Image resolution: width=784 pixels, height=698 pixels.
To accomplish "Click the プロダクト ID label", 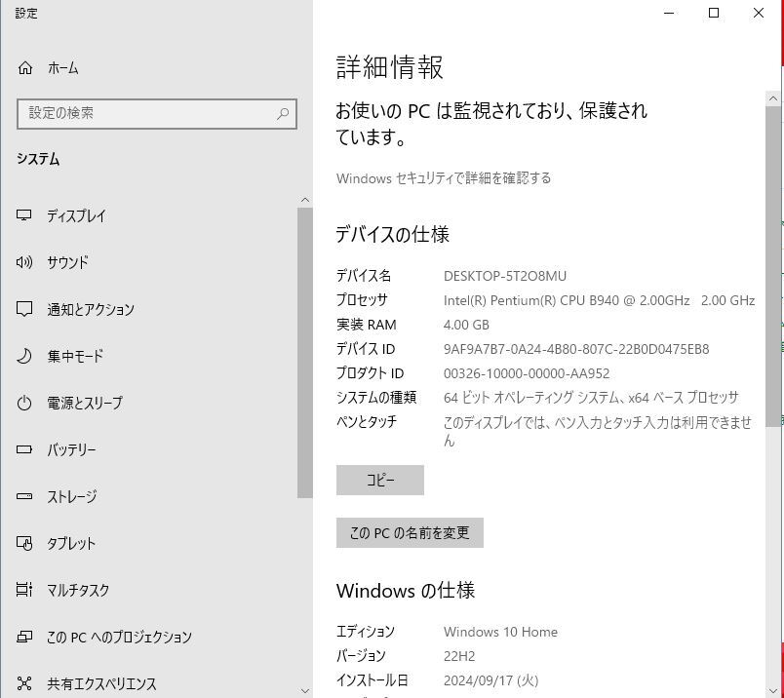I will coord(370,373).
